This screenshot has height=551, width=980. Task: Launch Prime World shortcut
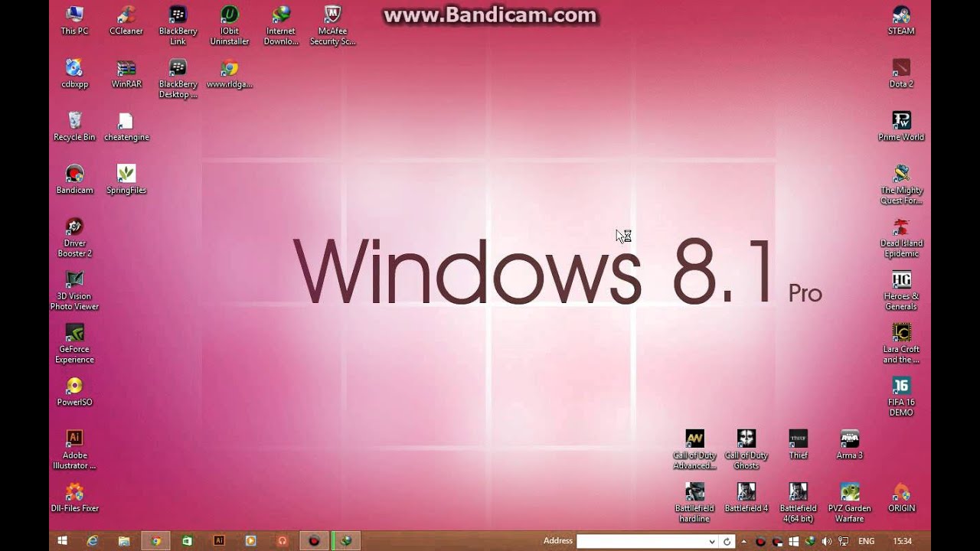click(x=901, y=126)
